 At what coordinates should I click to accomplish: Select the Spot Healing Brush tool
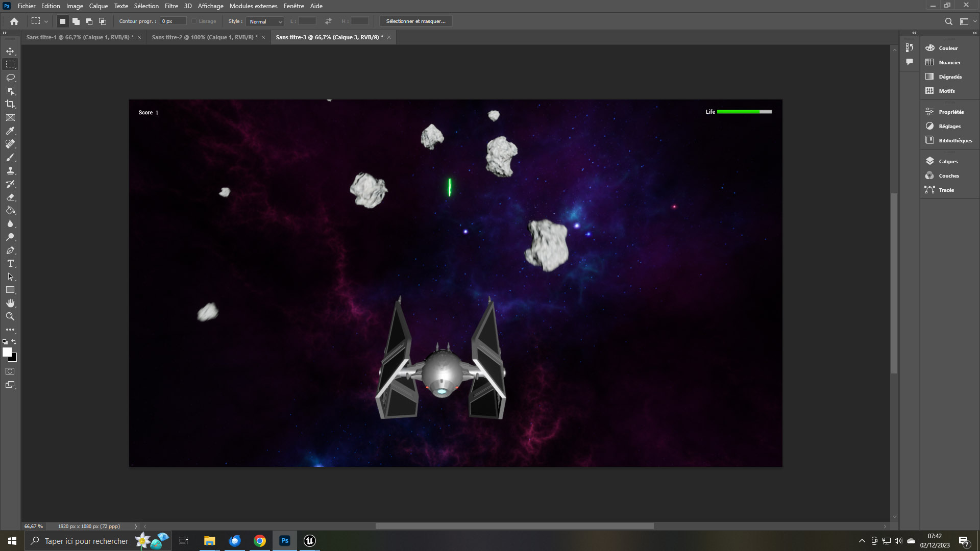pyautogui.click(x=10, y=144)
